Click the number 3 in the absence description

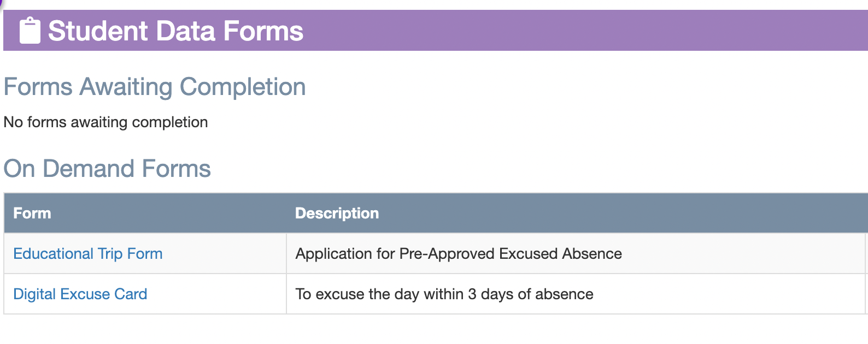point(472,294)
